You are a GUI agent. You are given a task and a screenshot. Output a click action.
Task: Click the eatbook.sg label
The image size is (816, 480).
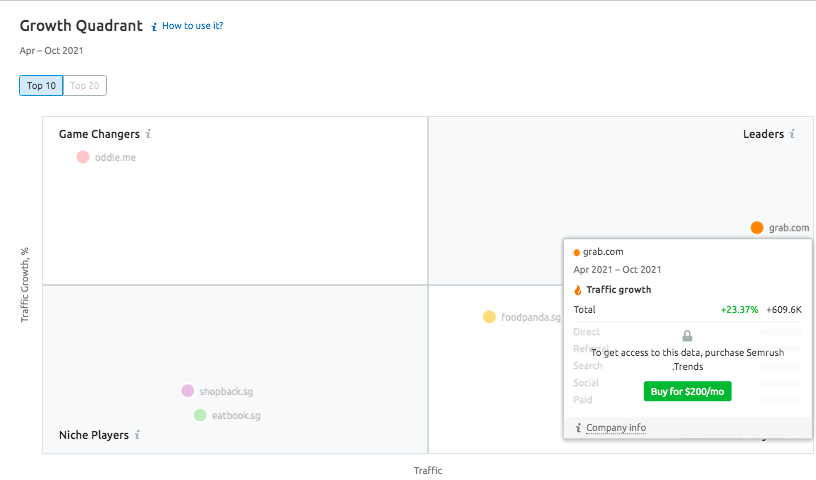[x=236, y=415]
